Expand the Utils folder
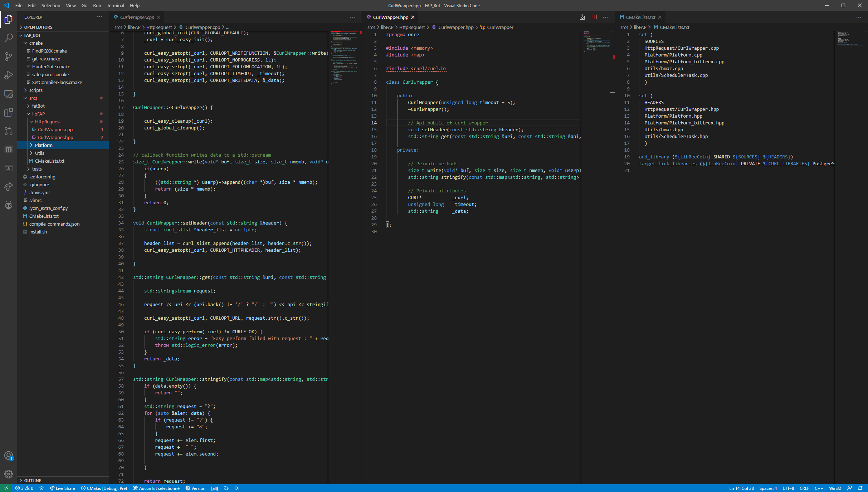The width and height of the screenshot is (868, 492). pyautogui.click(x=63, y=153)
